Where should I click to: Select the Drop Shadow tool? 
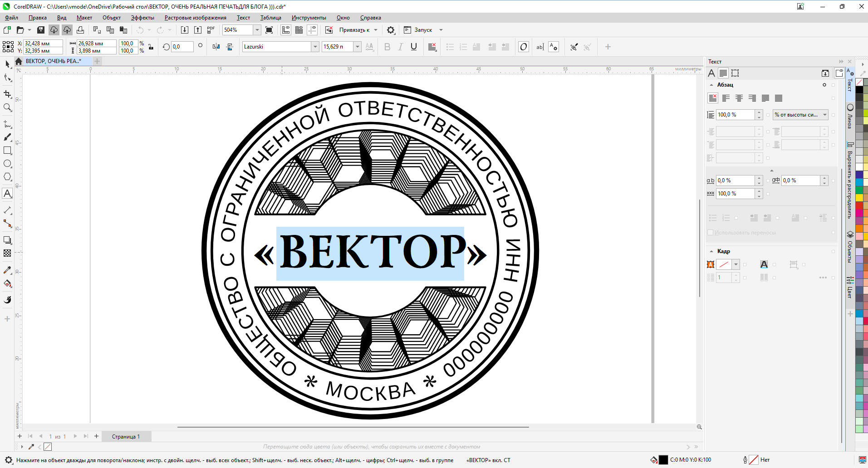pos(7,240)
